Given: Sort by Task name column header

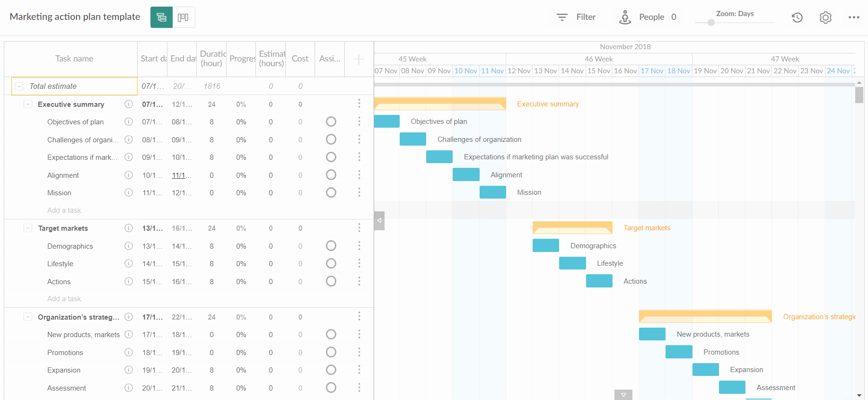Looking at the screenshot, I should [74, 59].
